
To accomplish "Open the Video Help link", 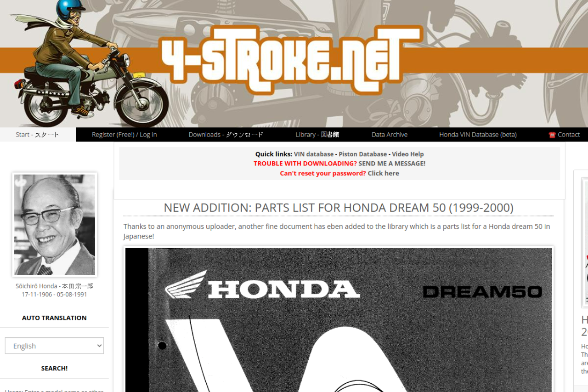I will click(408, 154).
